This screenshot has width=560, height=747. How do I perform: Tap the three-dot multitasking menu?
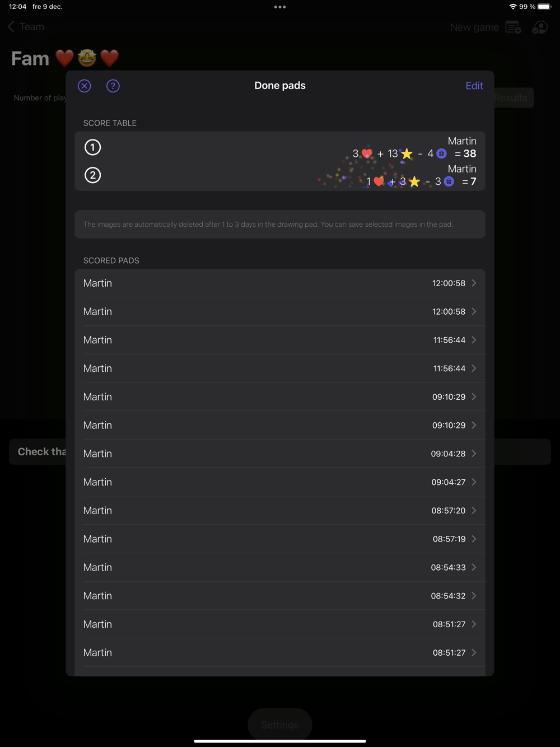point(280,7)
